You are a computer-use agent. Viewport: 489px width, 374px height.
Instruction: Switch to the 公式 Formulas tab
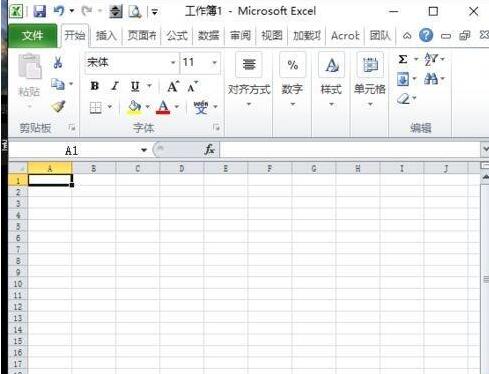(177, 35)
